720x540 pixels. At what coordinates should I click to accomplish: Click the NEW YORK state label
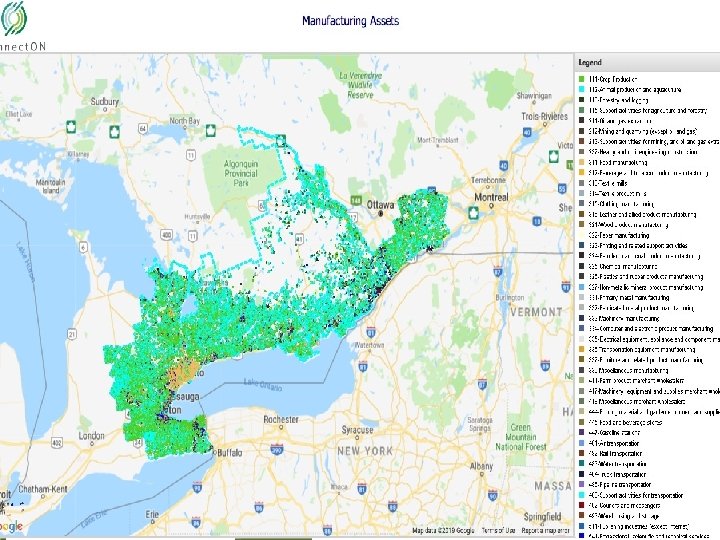point(365,451)
